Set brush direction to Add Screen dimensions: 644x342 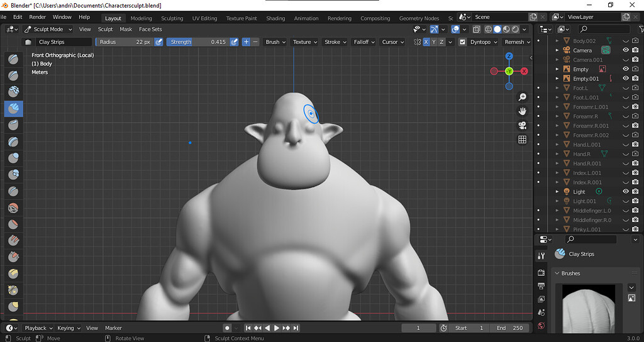coord(246,42)
